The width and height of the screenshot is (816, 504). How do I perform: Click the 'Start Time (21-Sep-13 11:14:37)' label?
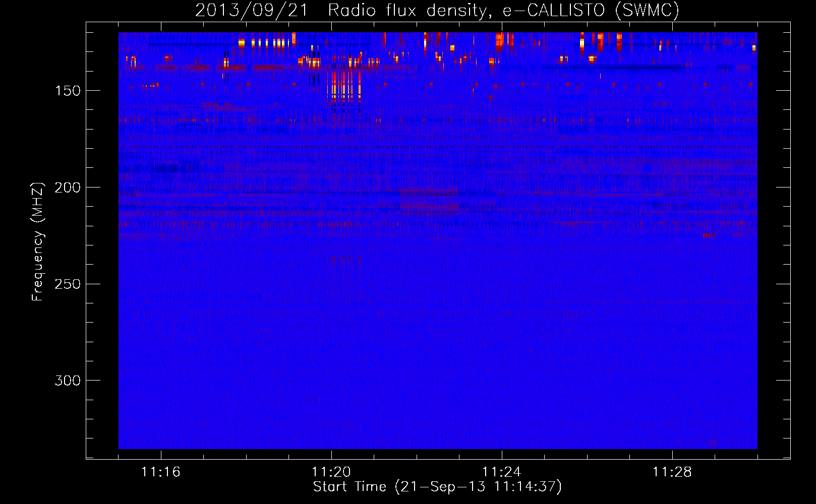437,487
